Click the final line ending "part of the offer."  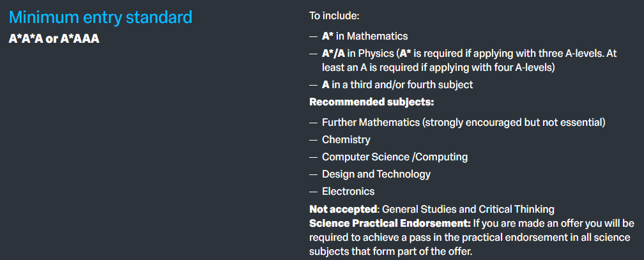pos(390,252)
